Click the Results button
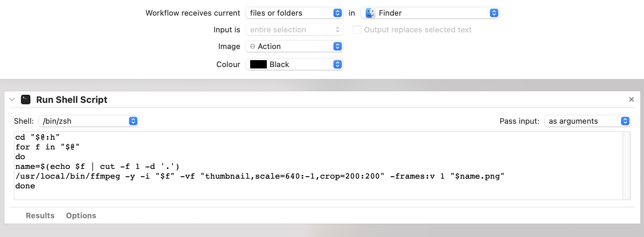The height and width of the screenshot is (237, 644). [40, 215]
